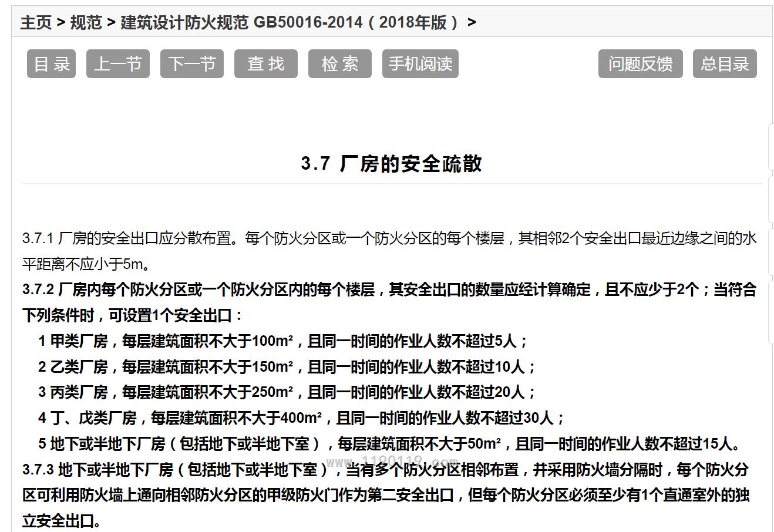Go to 主页 in the breadcrumb

point(36,22)
